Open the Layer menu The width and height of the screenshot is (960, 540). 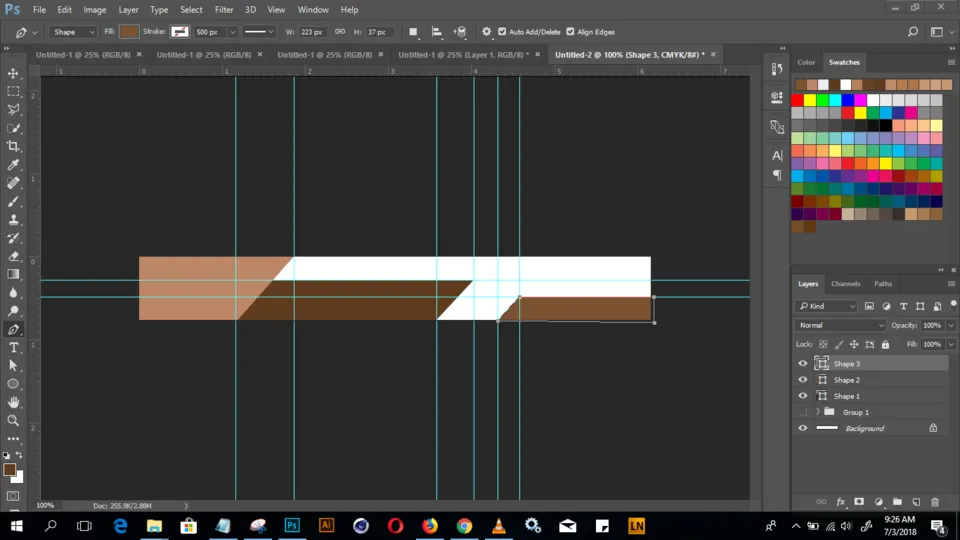point(128,10)
